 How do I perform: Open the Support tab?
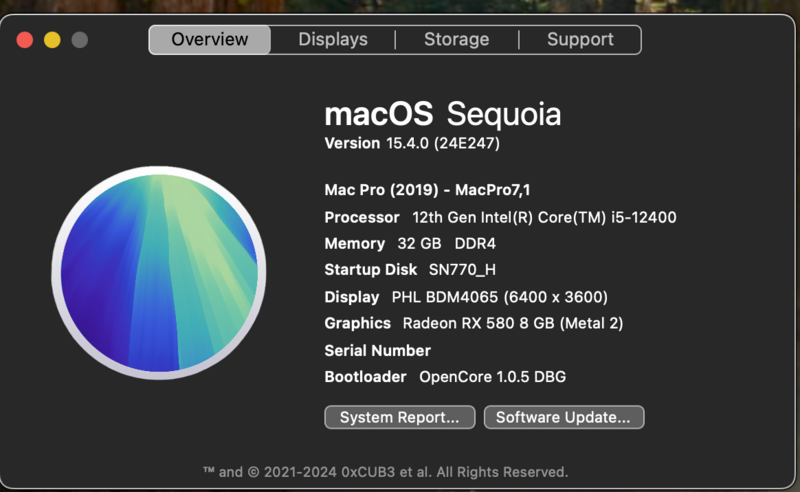coord(580,40)
